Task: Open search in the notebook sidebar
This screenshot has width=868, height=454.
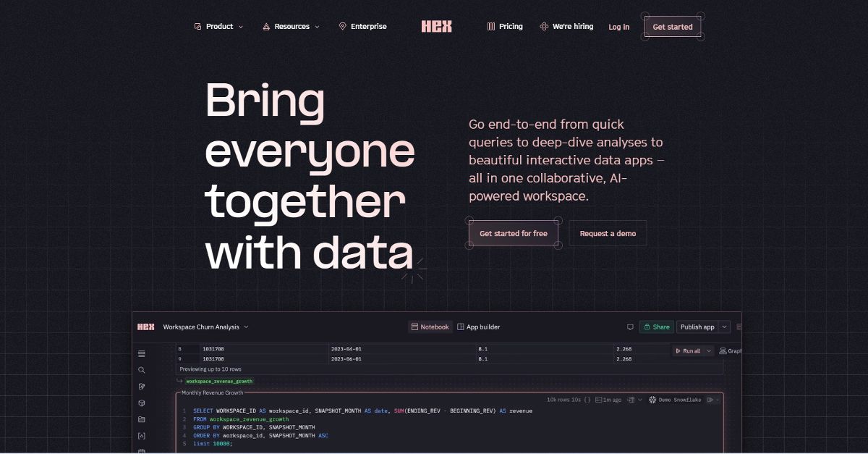Action: 141,369
